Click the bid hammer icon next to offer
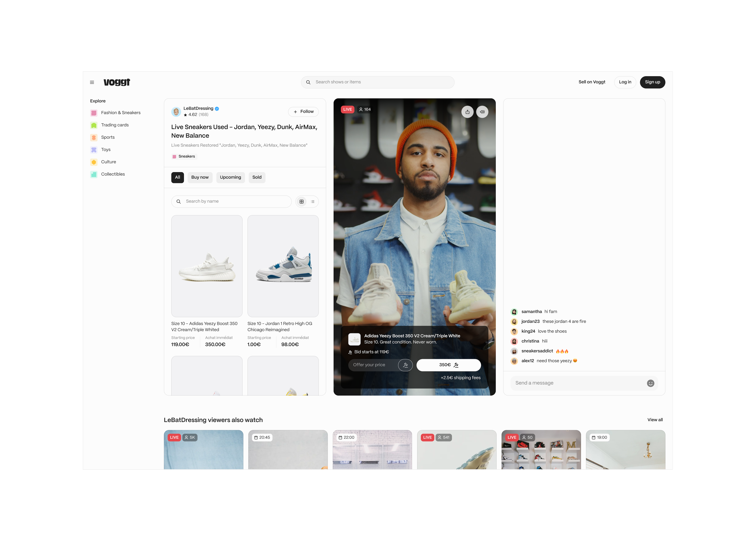756x541 pixels. [405, 365]
